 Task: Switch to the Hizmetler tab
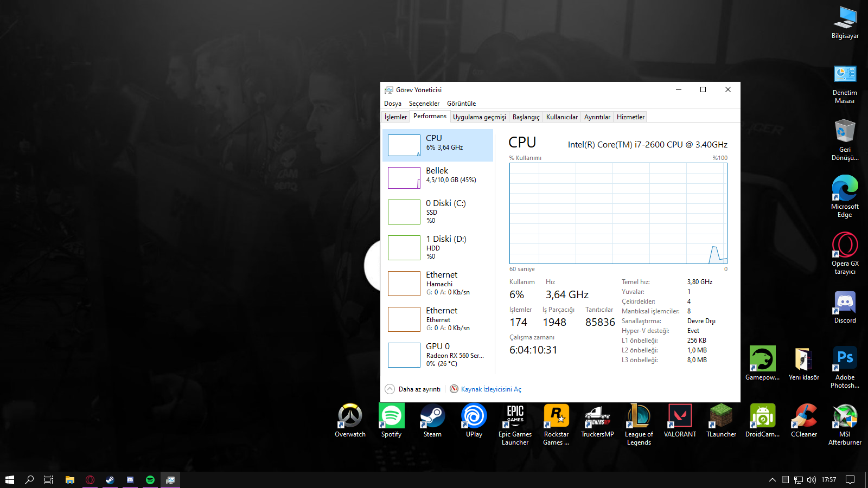(x=630, y=117)
